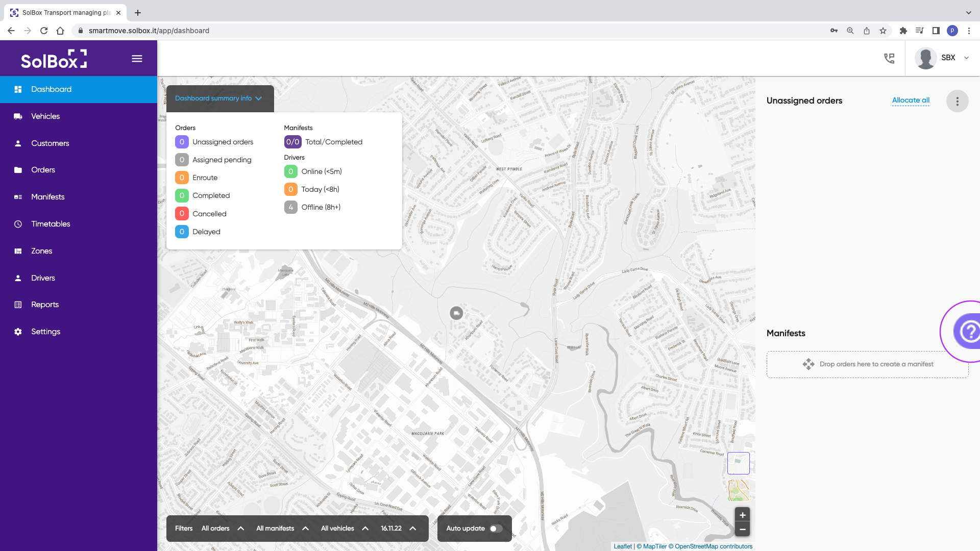Select the Customers sidebar icon
The height and width of the screenshot is (551, 980).
coord(18,143)
